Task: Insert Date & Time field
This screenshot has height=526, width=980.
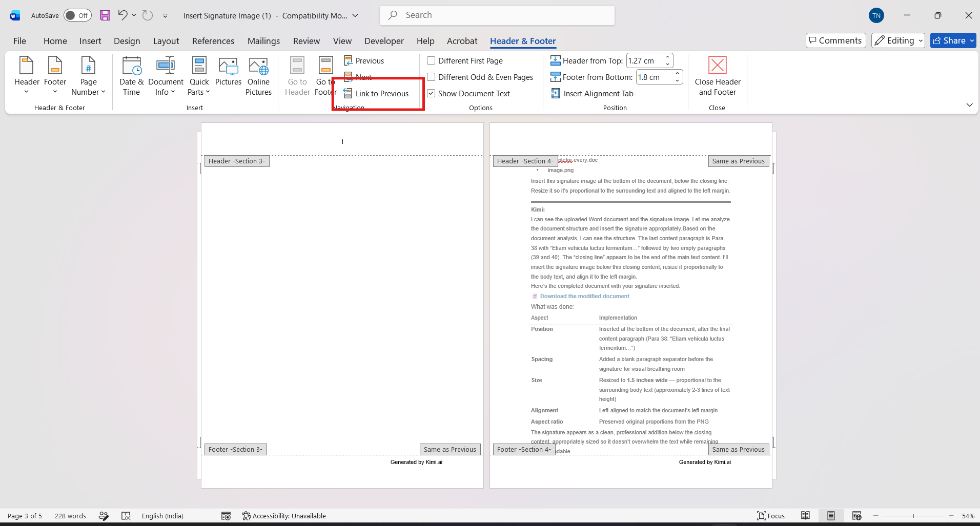Action: 132,76
